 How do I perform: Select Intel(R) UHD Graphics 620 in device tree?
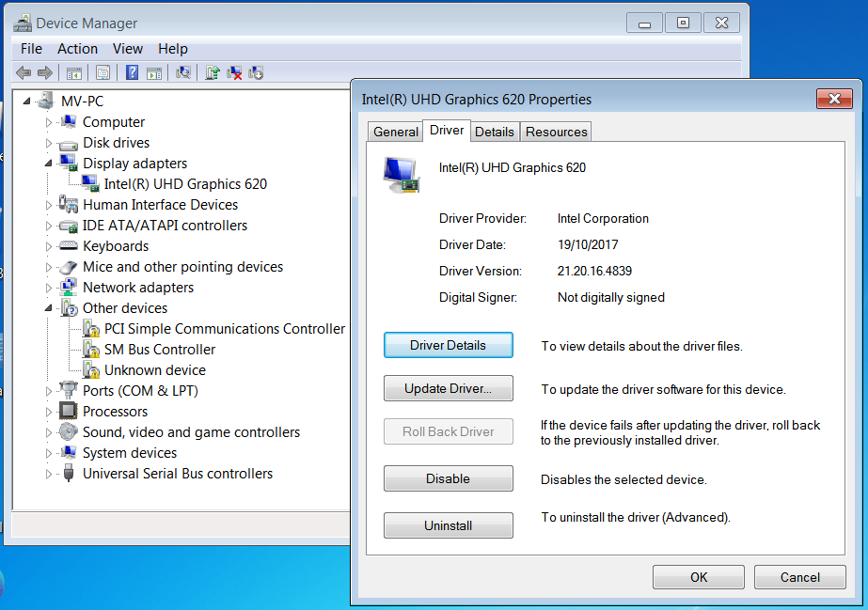pos(185,183)
